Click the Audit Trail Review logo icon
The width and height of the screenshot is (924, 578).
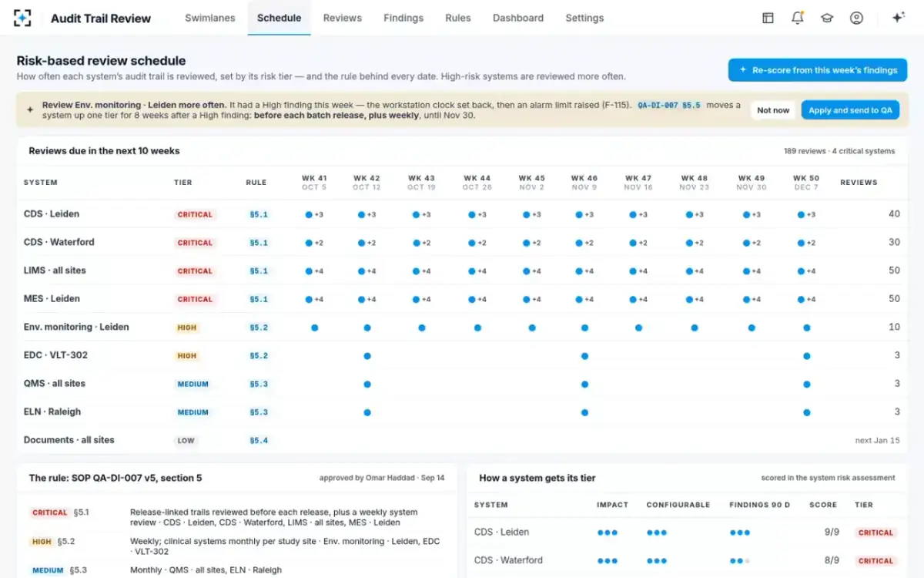point(23,18)
